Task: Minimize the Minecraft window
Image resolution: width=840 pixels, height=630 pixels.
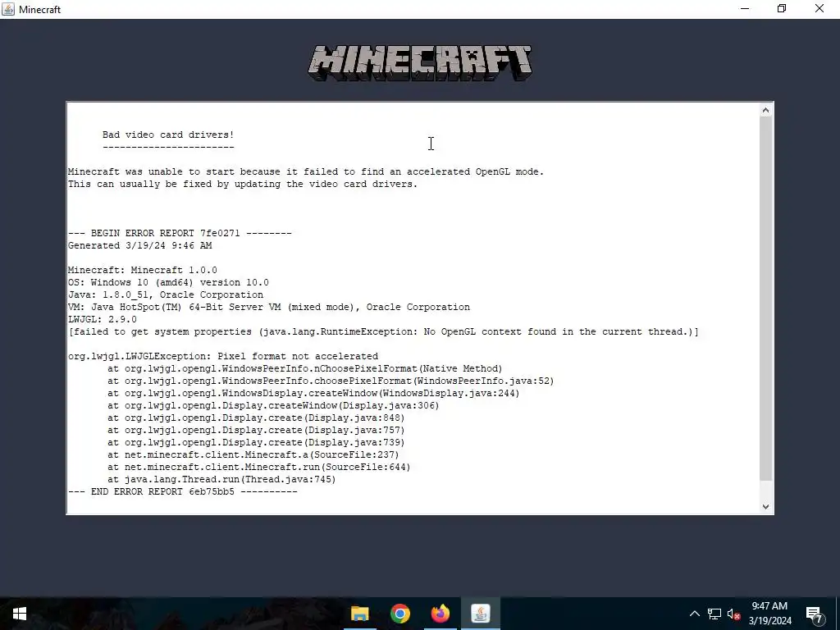Action: 745,9
